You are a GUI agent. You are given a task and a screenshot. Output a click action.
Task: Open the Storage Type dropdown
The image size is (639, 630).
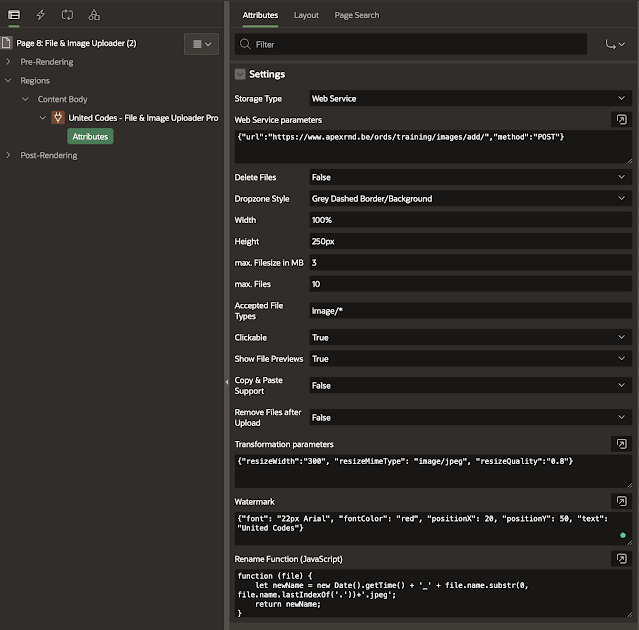470,99
